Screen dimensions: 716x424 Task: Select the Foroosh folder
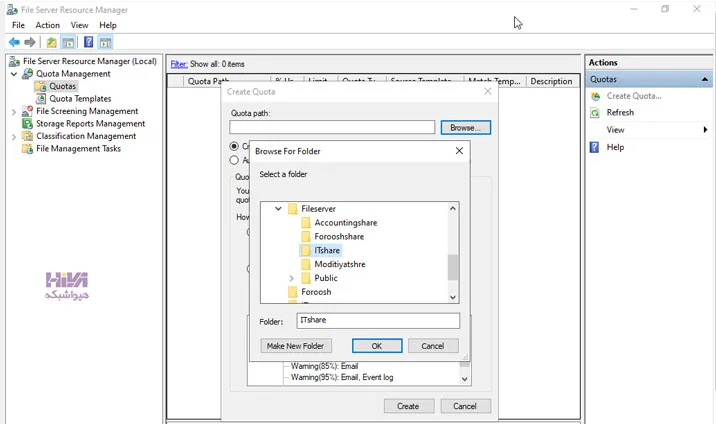tap(316, 292)
